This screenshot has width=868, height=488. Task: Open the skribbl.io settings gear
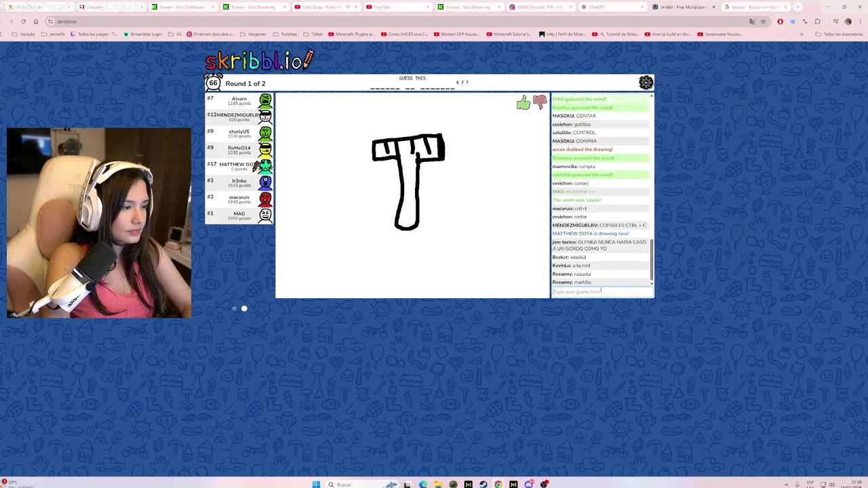[646, 83]
